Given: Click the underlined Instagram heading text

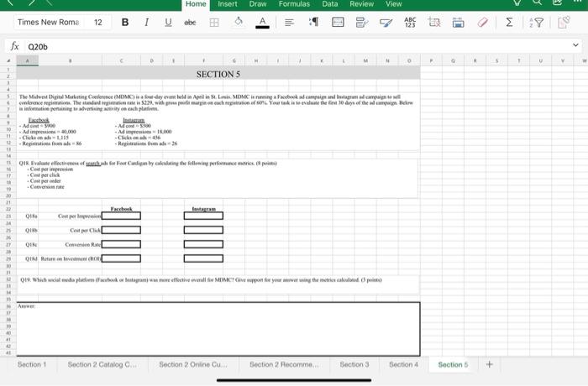Looking at the screenshot, I should (134, 120).
